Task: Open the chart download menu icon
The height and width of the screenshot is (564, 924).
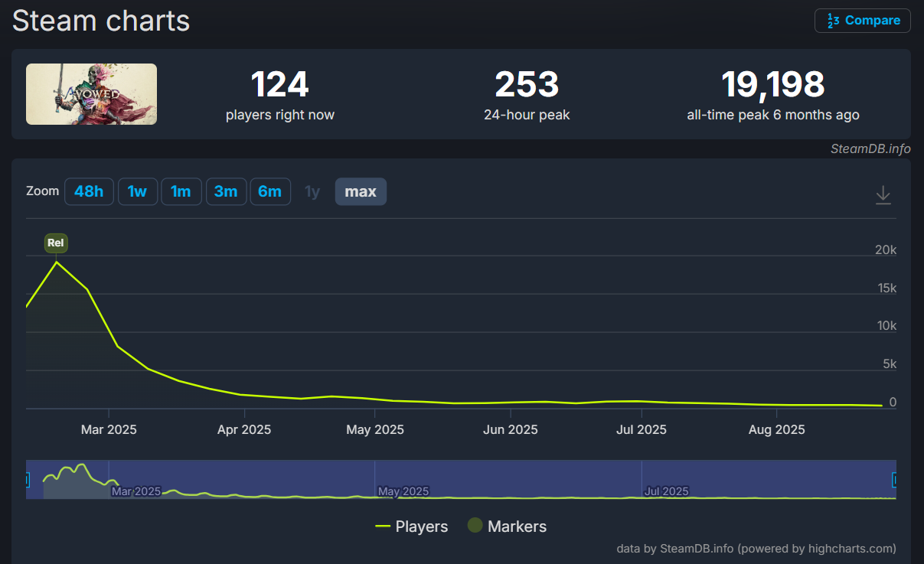Action: pyautogui.click(x=883, y=194)
